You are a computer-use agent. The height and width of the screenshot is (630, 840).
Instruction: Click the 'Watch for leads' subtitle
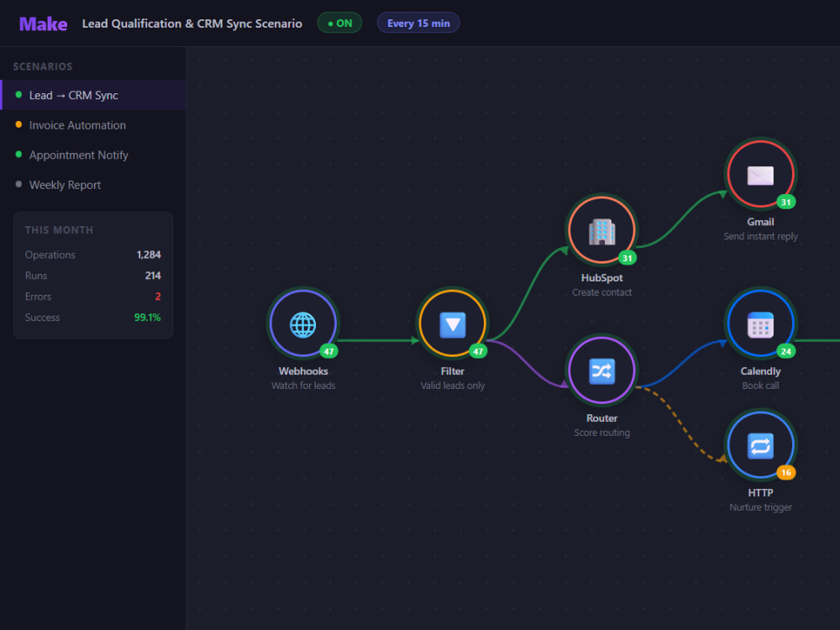click(x=303, y=386)
